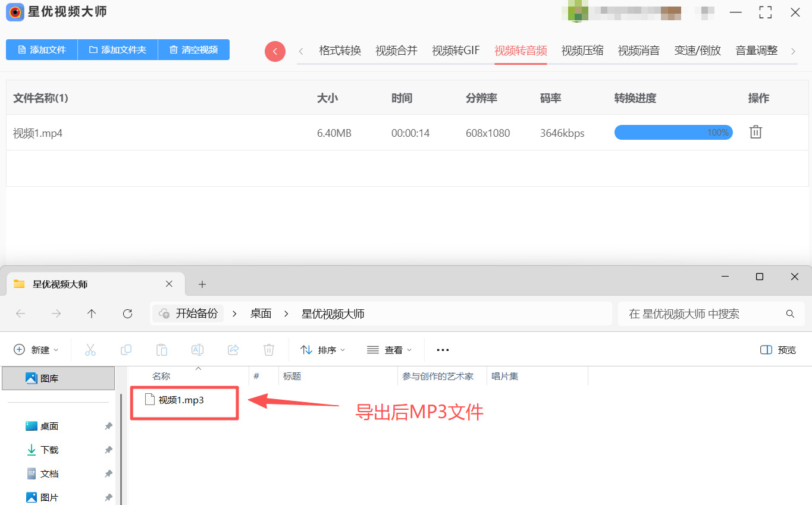
Task: Switch to the 变速/倒放 tab
Action: click(x=698, y=51)
